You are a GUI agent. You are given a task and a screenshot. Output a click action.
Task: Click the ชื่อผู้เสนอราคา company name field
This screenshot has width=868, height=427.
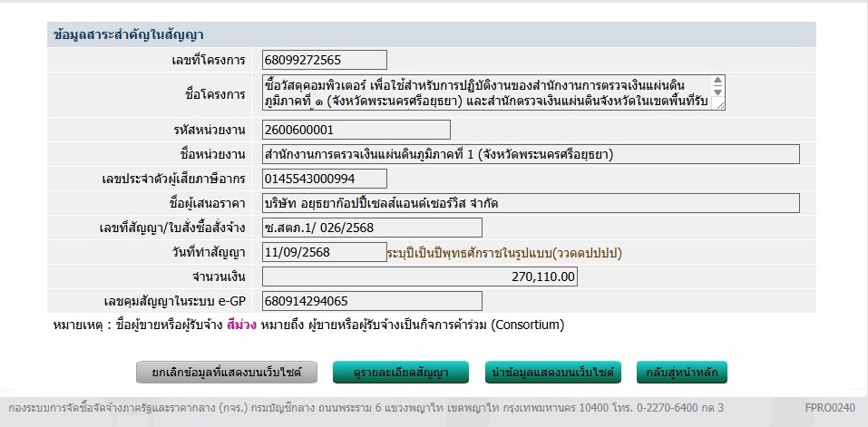coord(530,202)
